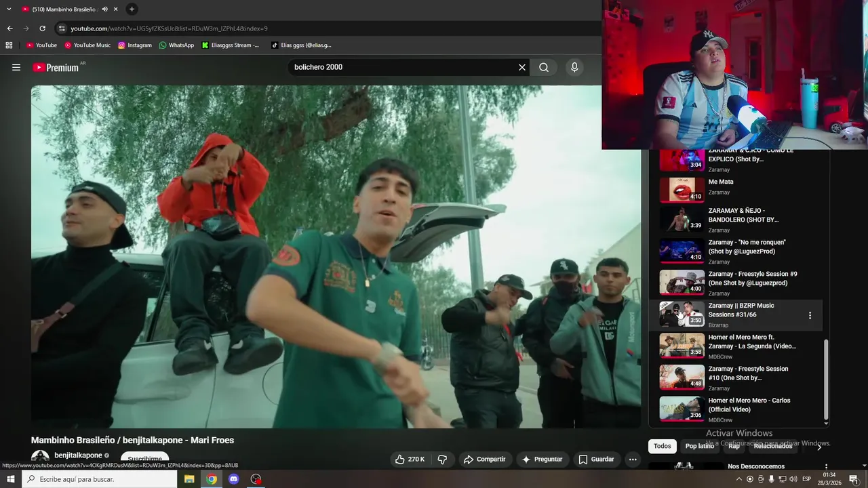Open a new browser tab
This screenshot has width=868, height=488.
point(132,9)
